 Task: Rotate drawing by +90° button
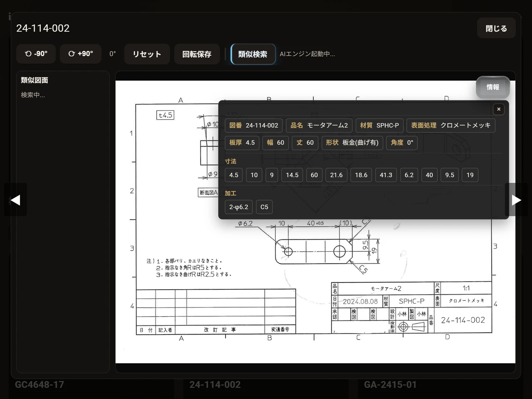[x=81, y=54]
